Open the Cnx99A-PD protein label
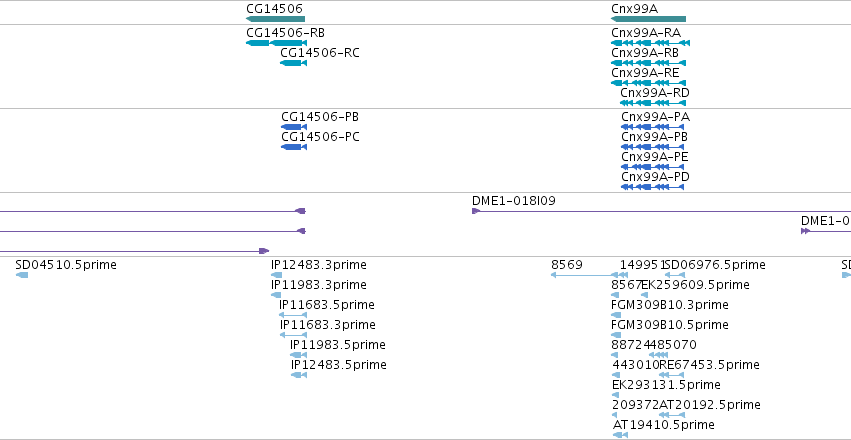The image size is (851, 440). point(655,177)
